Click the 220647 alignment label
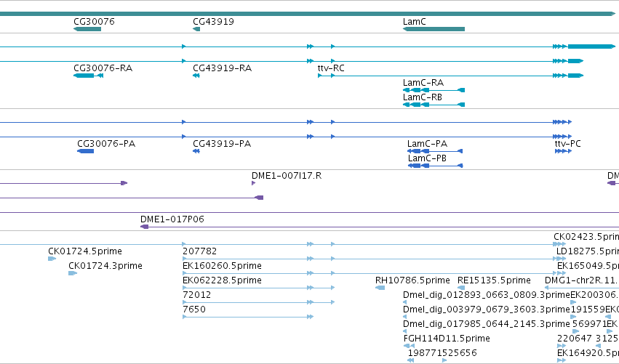Screen dimensions: 619x364 tap(574, 338)
